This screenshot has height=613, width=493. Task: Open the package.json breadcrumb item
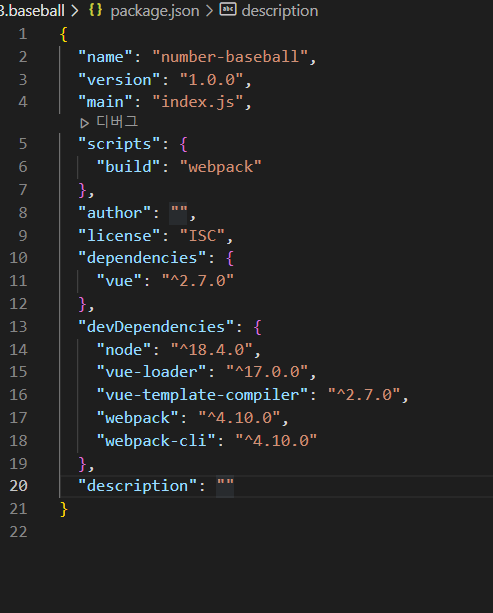coord(155,11)
